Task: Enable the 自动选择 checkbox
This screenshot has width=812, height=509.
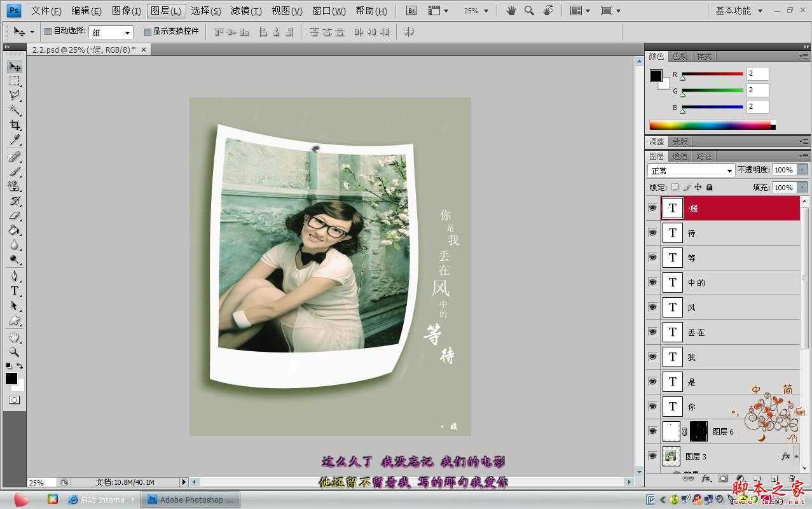Action: (48, 31)
